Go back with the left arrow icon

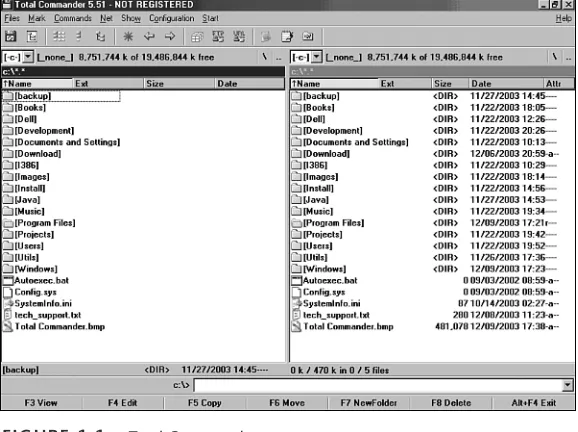[149, 36]
